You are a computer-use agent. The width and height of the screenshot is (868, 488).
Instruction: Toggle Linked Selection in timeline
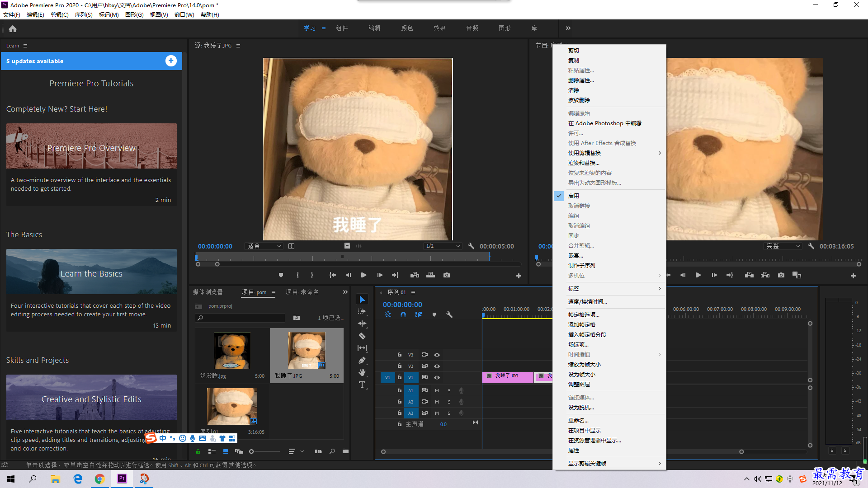[x=419, y=314]
